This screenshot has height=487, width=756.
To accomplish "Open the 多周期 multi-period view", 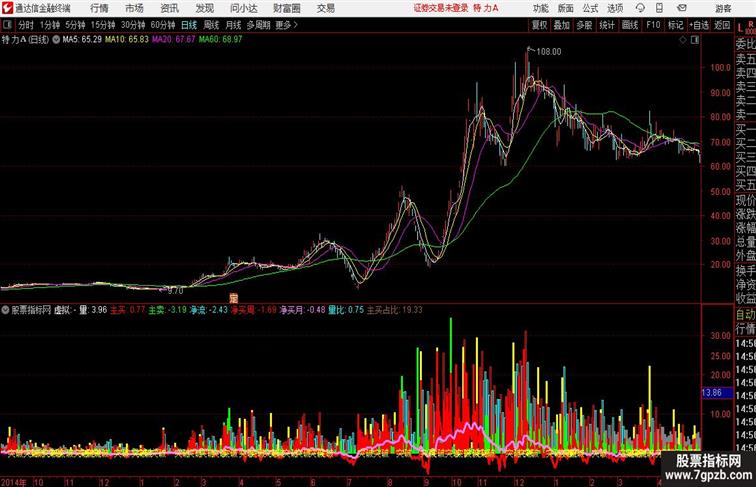I will pyautogui.click(x=258, y=25).
